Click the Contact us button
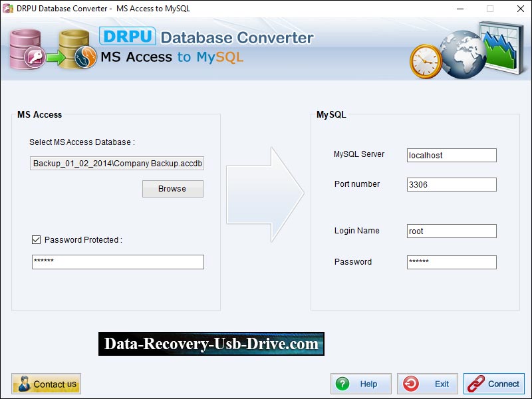The image size is (532, 399). [x=46, y=384]
